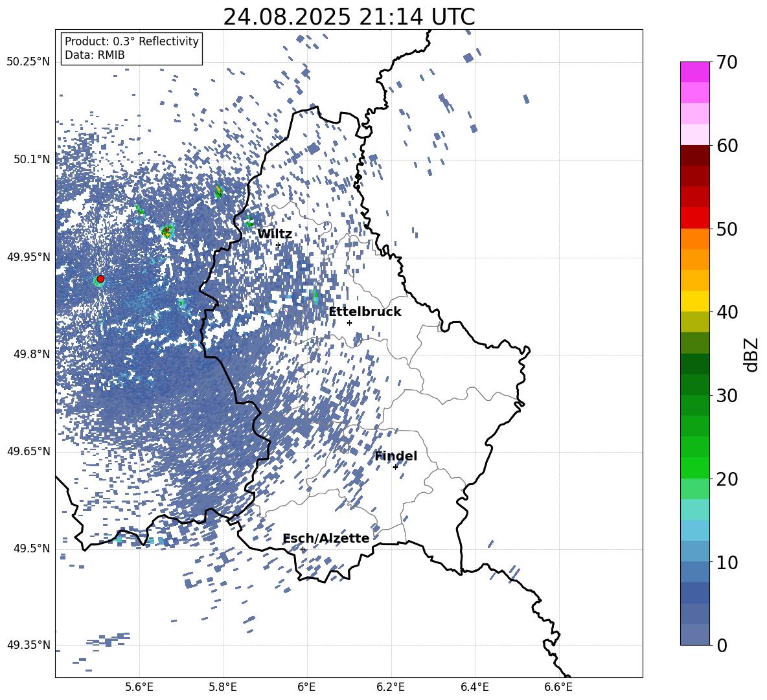
Task: Click the blue 10 dBZ colorbar segment
Action: 694,552
